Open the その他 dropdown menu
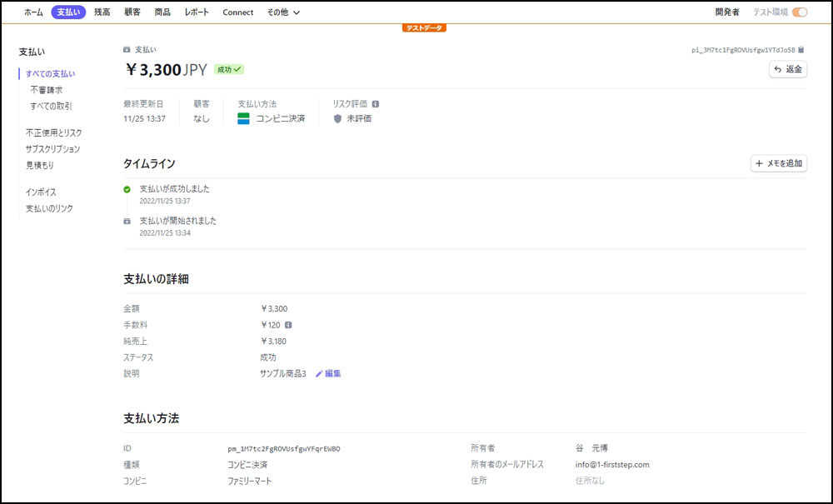The width and height of the screenshot is (833, 504). coord(283,12)
